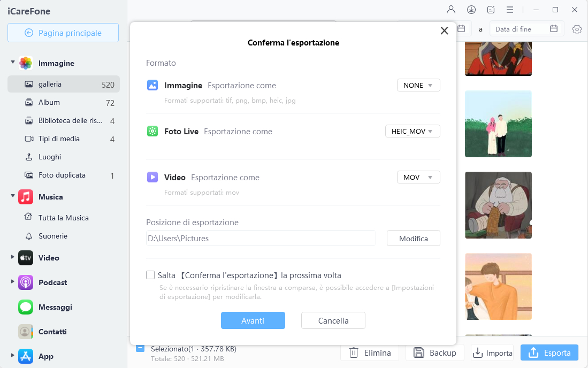Open the download manager icon

471,10
